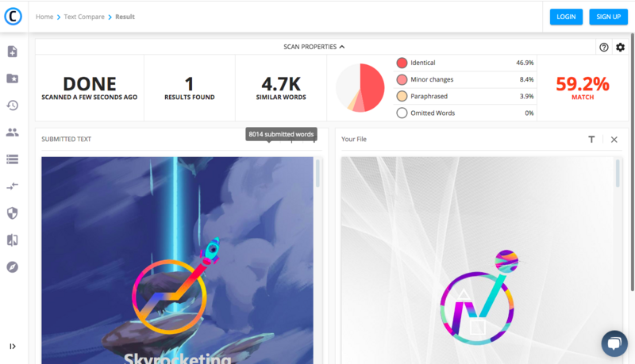Click the text compare arrows icon in sidebar
635x364 pixels.
point(13,186)
